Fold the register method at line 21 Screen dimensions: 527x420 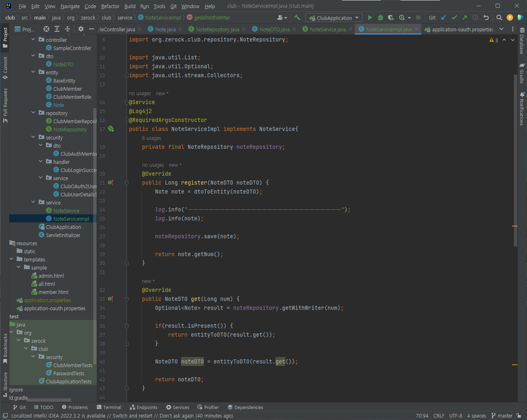[x=127, y=183]
